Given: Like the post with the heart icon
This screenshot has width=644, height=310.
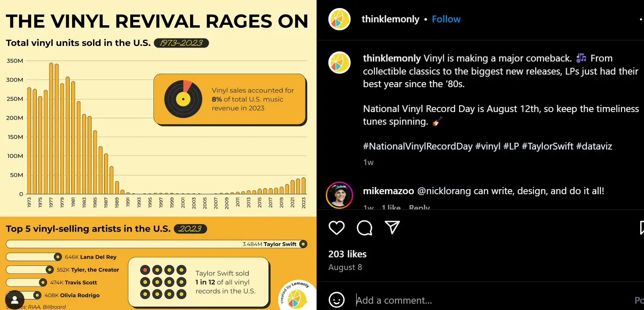Looking at the screenshot, I should tap(336, 228).
